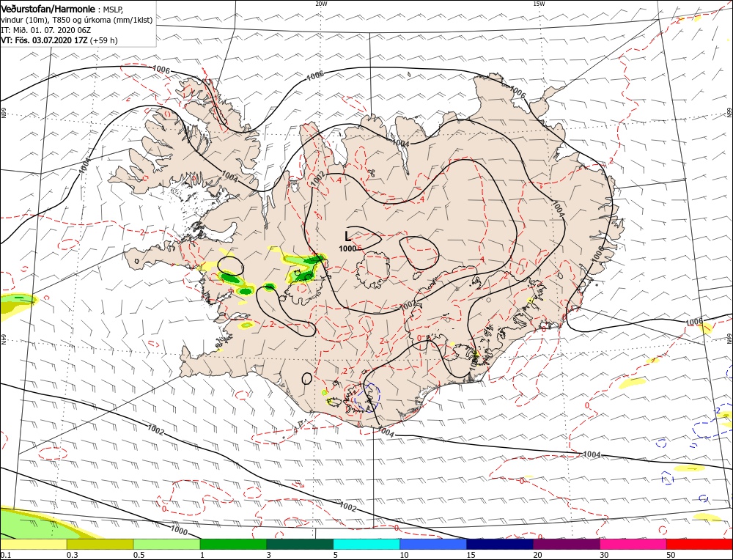This screenshot has height=560, width=733.
Task: Pick the dark green 3–5 legend segment
Action: tap(300, 544)
